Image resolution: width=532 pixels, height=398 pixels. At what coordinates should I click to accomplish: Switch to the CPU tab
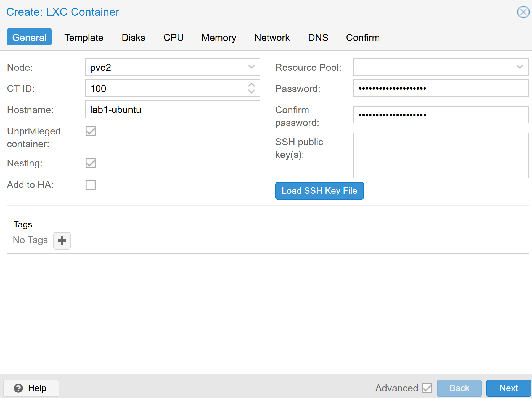pos(173,37)
